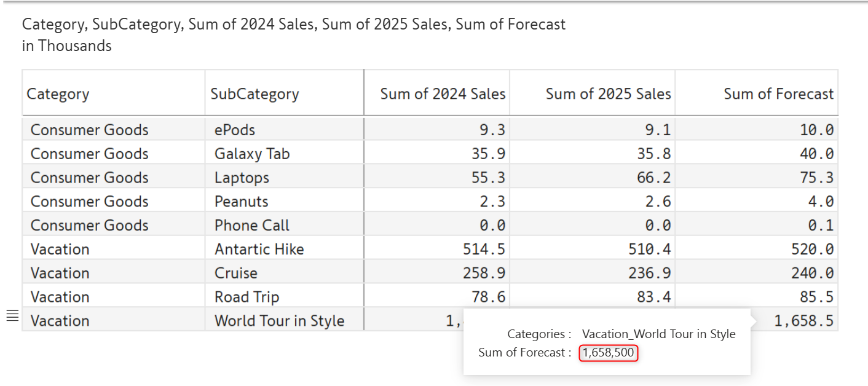Click the Galaxy Tab cell

tap(252, 154)
